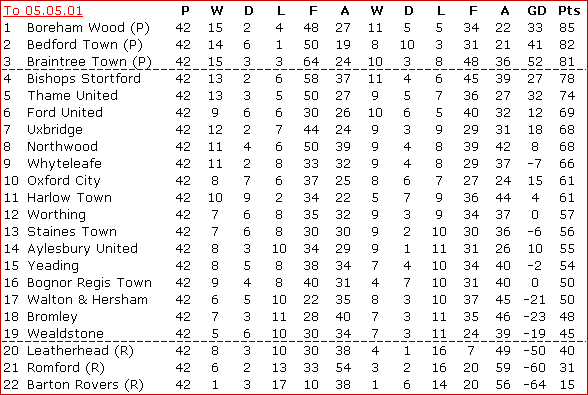
Task: Click the Barton Rovers (R) team name
Action: click(x=85, y=385)
